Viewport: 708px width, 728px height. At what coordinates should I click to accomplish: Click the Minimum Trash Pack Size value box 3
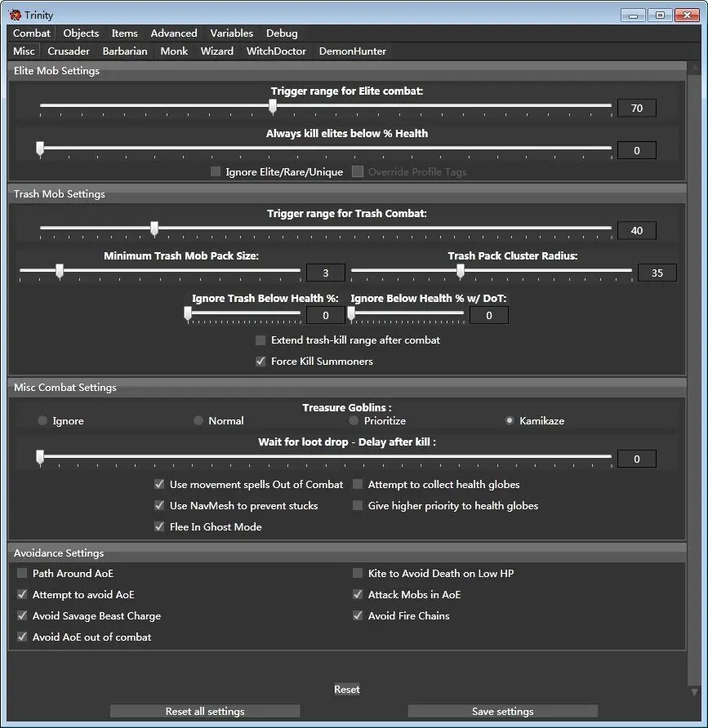point(325,273)
